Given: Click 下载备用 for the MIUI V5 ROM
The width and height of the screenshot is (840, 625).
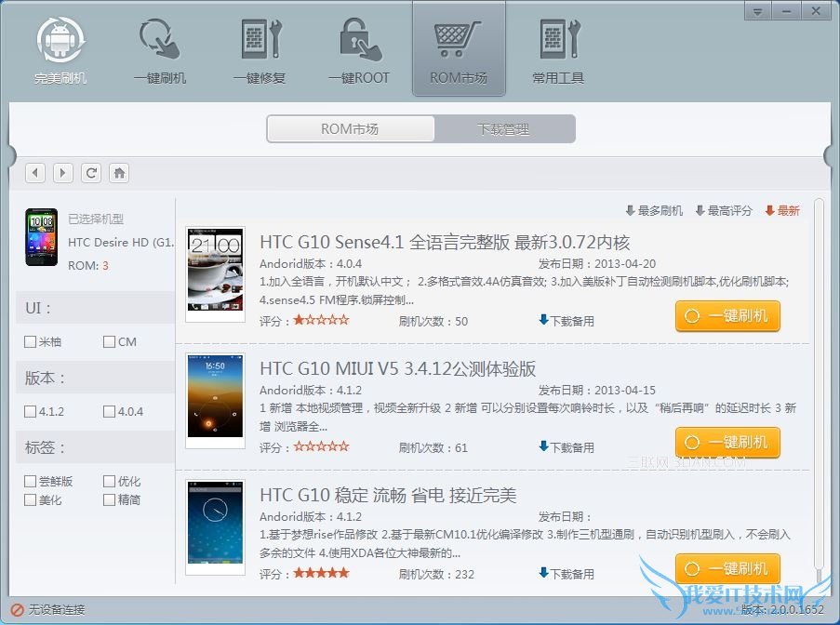Looking at the screenshot, I should pyautogui.click(x=567, y=447).
